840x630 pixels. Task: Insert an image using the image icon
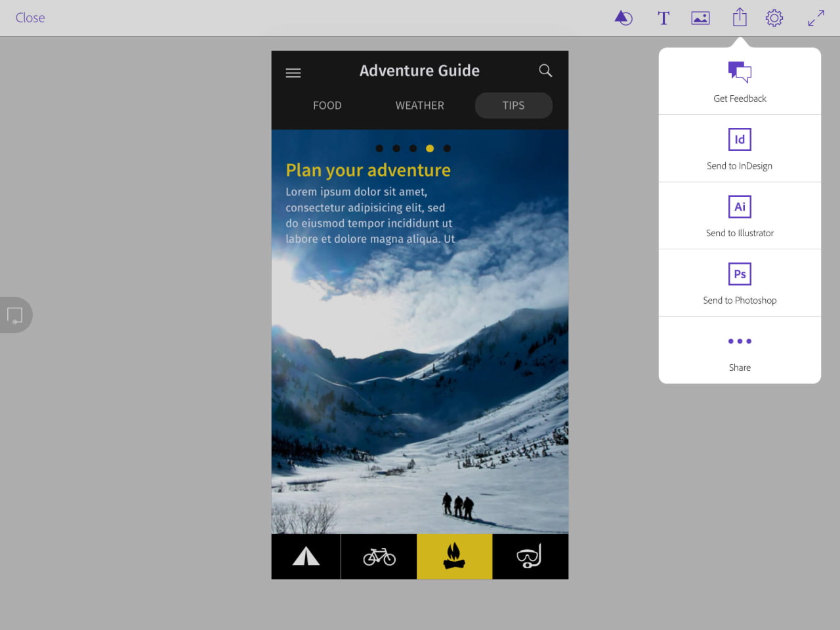(700, 18)
